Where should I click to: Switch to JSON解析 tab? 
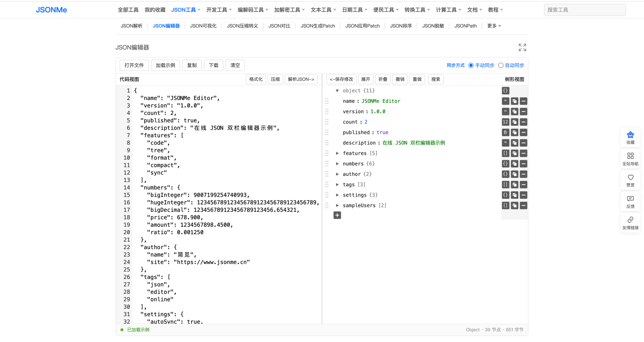coord(132,26)
